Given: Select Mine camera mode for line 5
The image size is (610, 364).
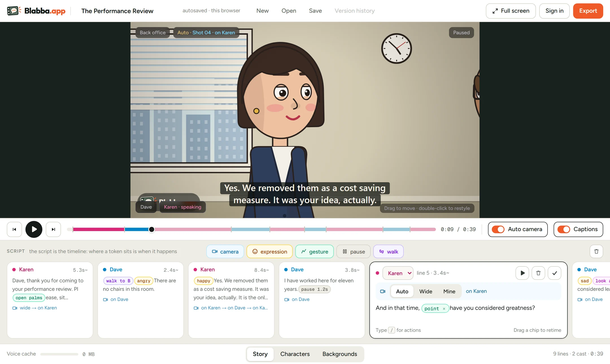Looking at the screenshot, I should pyautogui.click(x=449, y=291).
